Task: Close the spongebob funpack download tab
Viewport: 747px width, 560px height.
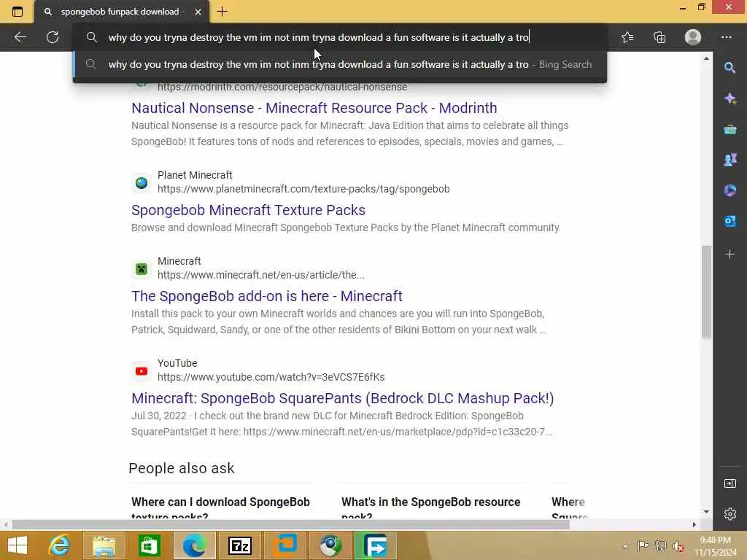Action: [x=198, y=12]
